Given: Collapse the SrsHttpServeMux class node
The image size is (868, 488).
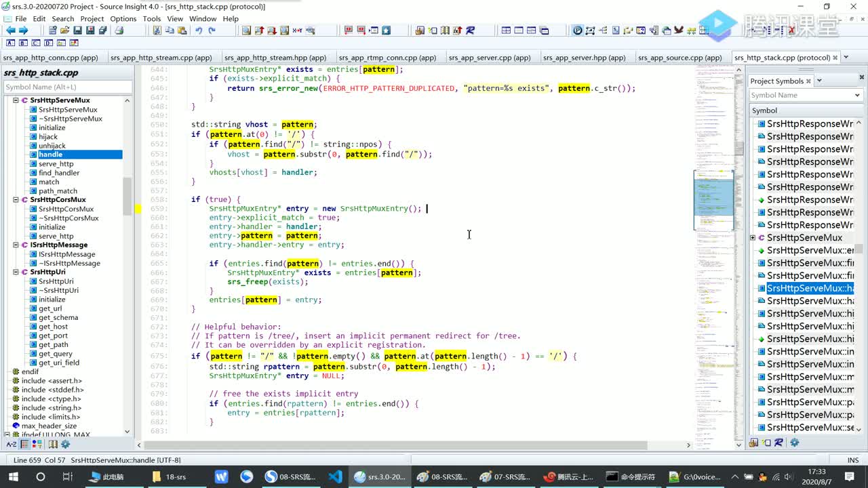Looking at the screenshot, I should [x=16, y=100].
